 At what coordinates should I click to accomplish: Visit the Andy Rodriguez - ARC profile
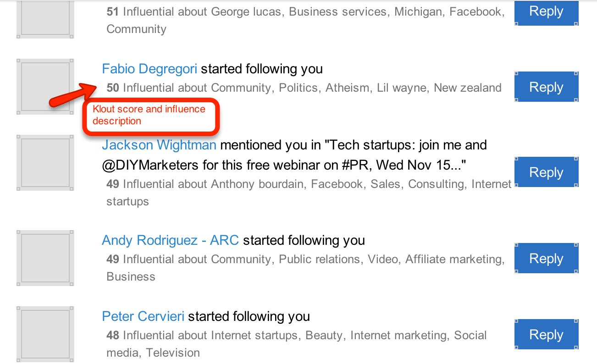[170, 240]
